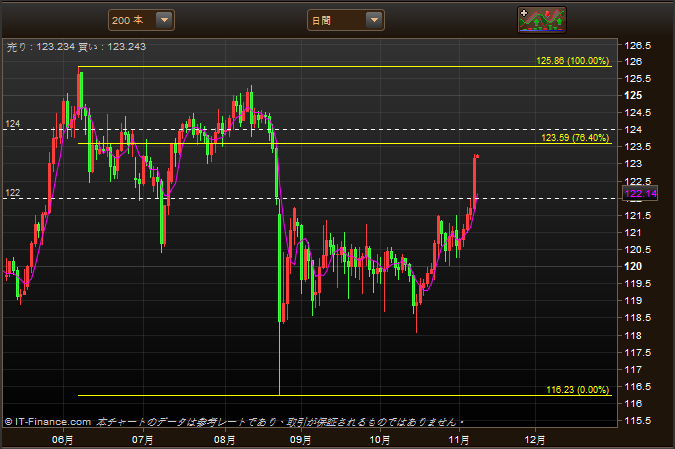Click the 売り : 123.234 sell quote
The image size is (675, 449).
(x=41, y=46)
